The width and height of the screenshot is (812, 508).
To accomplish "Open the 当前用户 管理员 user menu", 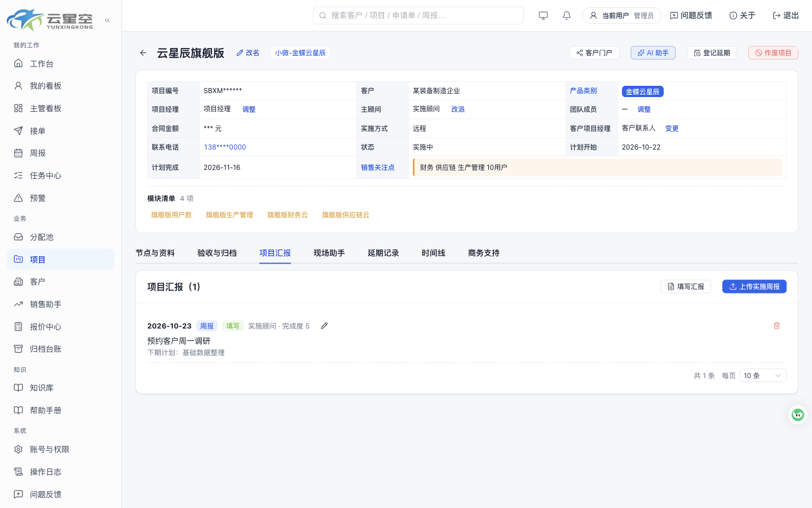I will (x=621, y=16).
